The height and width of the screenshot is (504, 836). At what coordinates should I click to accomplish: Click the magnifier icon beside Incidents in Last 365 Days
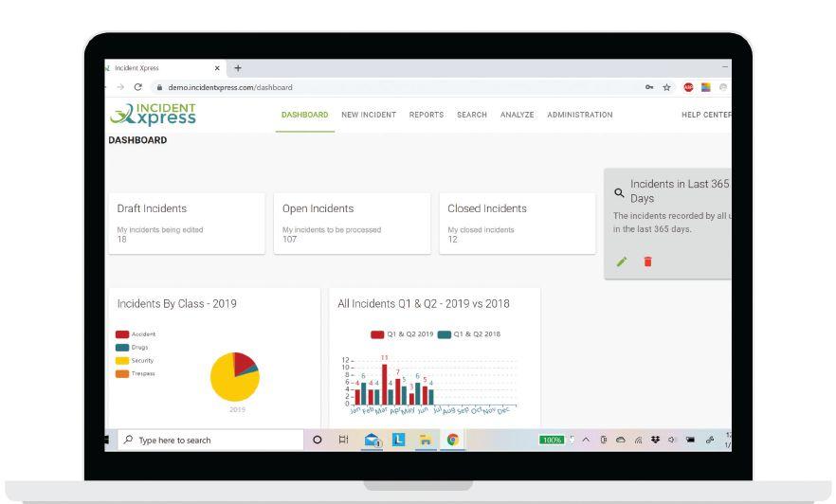click(x=619, y=193)
